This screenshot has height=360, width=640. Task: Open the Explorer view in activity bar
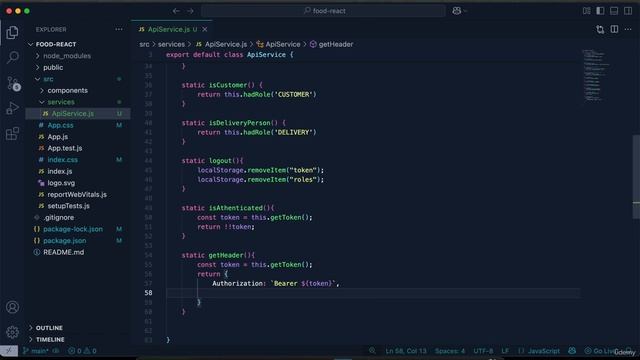pyautogui.click(x=12, y=32)
